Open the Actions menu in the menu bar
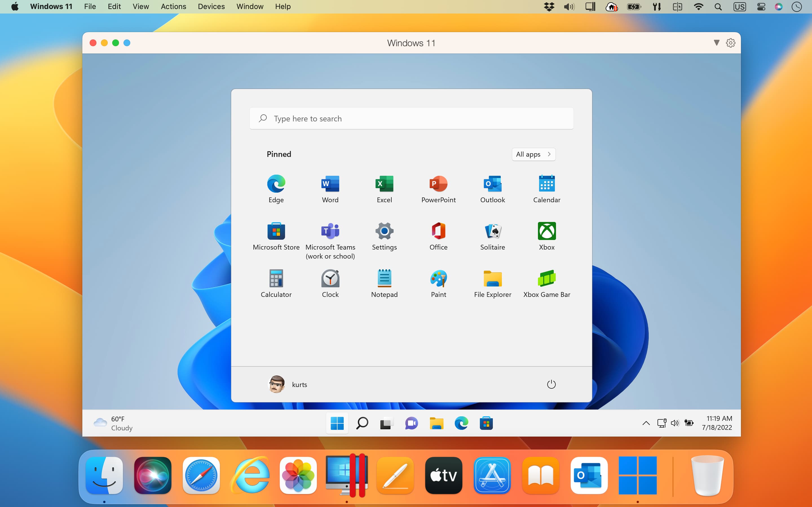The height and width of the screenshot is (507, 812). (173, 6)
